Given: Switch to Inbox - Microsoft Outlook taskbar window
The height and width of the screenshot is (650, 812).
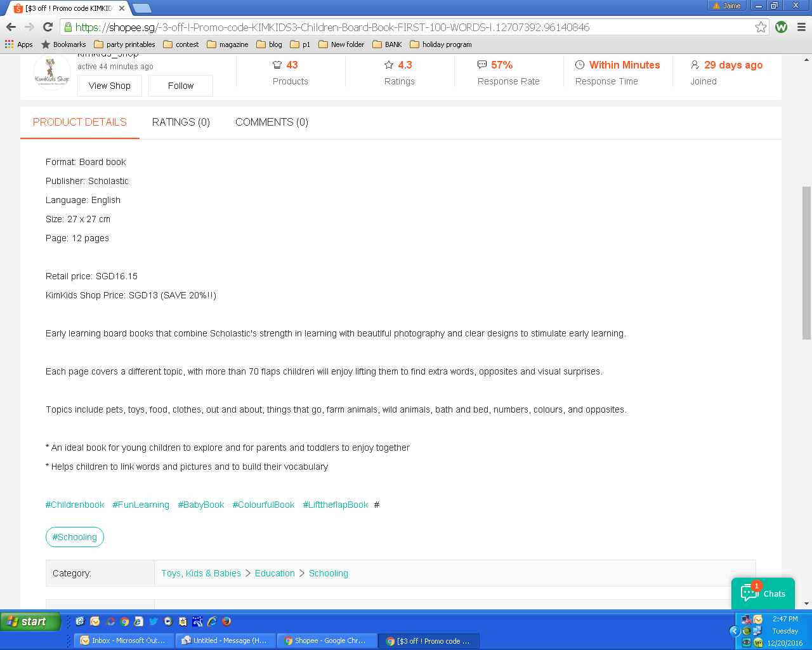Looking at the screenshot, I should click(x=123, y=640).
